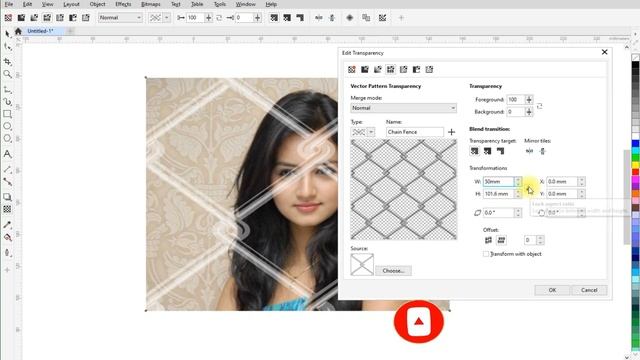Choose No Transparency in dialog

pos(352,69)
